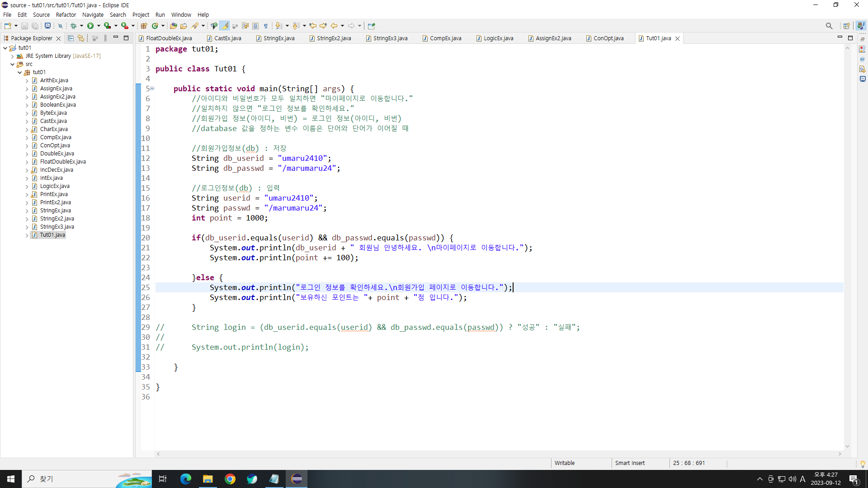Close the Tut01.java editor tab
The height and width of the screenshot is (488, 868).
677,38
